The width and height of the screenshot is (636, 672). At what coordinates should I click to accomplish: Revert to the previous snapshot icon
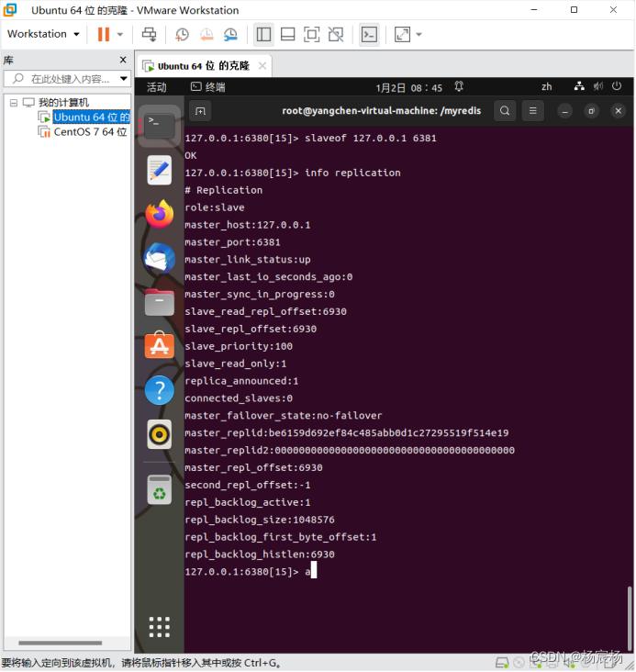(206, 34)
